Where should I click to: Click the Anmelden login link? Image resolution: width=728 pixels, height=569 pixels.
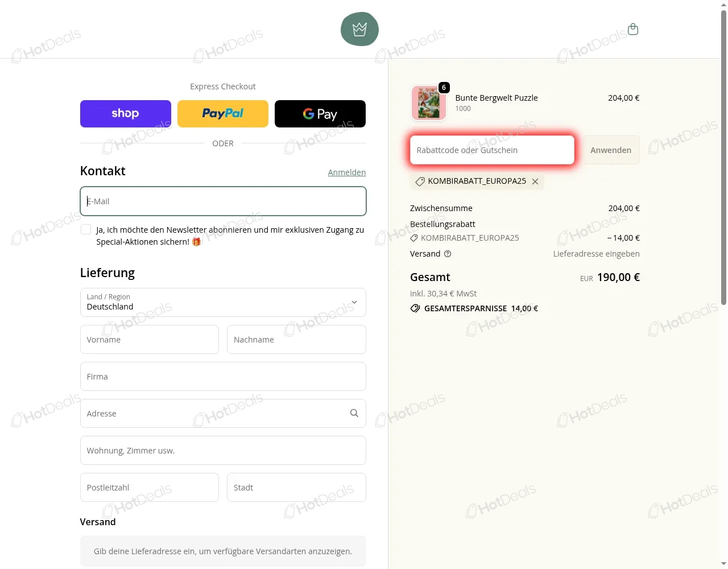(x=347, y=172)
